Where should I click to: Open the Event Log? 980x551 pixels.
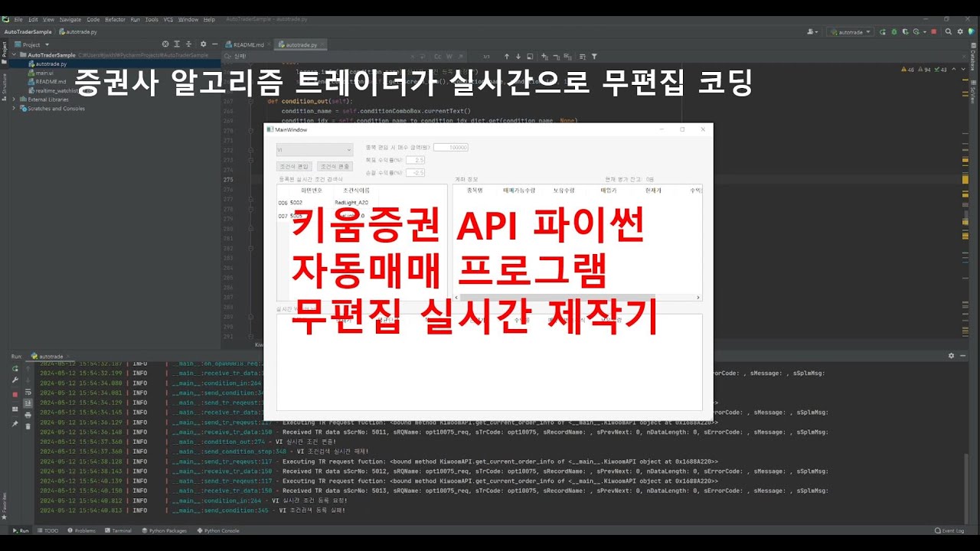pos(949,530)
